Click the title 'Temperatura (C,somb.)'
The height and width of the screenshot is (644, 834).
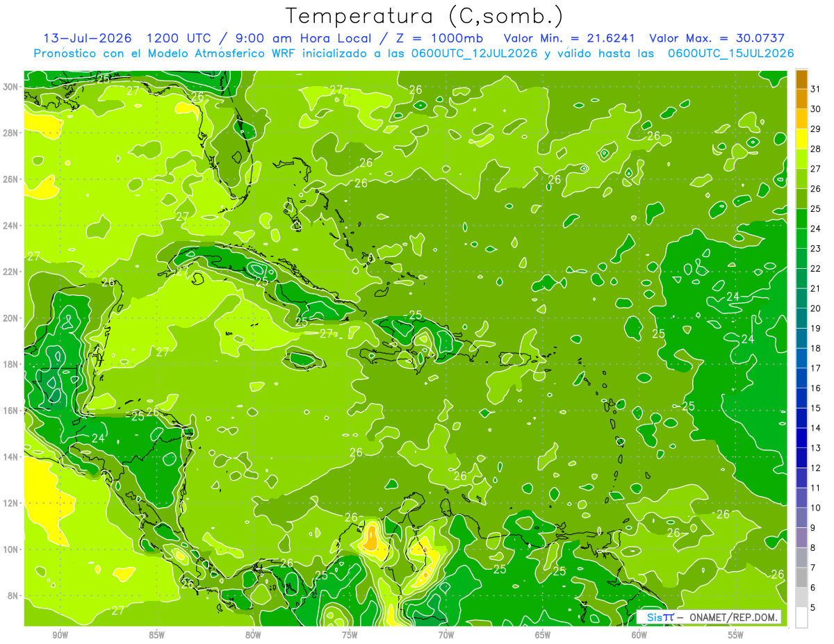(424, 16)
